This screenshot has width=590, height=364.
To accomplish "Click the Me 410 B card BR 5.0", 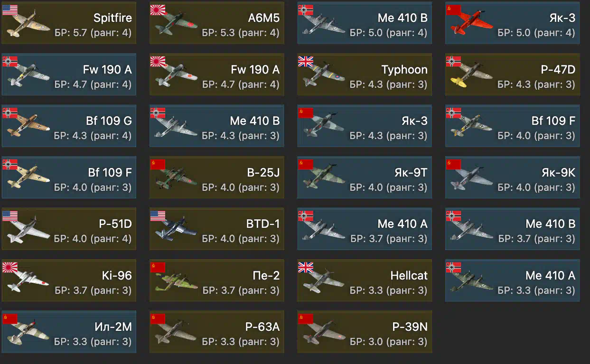I will 365,24.
